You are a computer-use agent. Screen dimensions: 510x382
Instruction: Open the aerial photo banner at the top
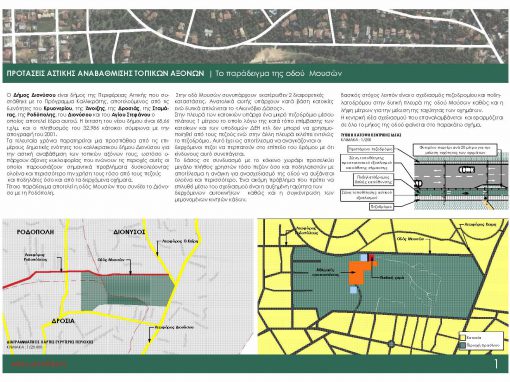(255, 36)
